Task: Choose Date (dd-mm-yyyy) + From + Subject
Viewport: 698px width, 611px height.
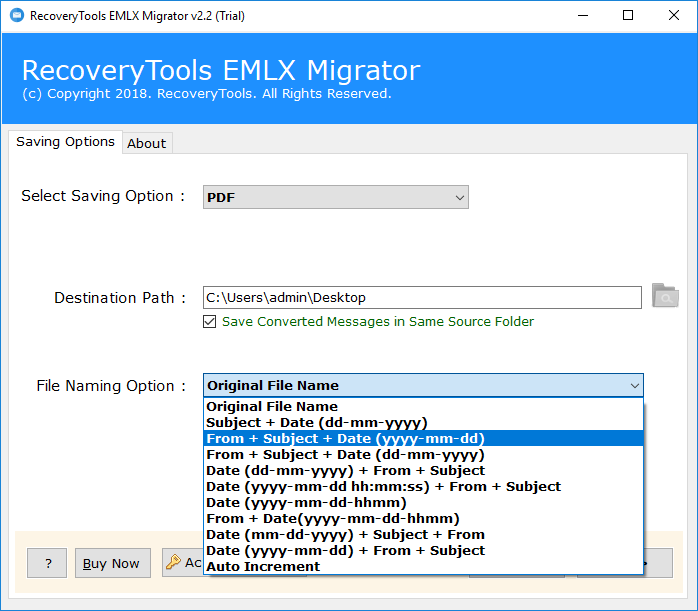Action: pyautogui.click(x=423, y=470)
